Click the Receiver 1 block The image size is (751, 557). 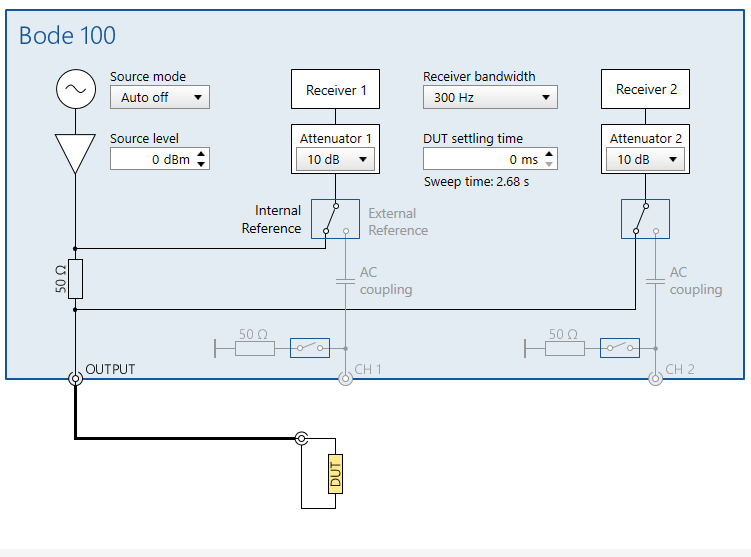click(335, 89)
